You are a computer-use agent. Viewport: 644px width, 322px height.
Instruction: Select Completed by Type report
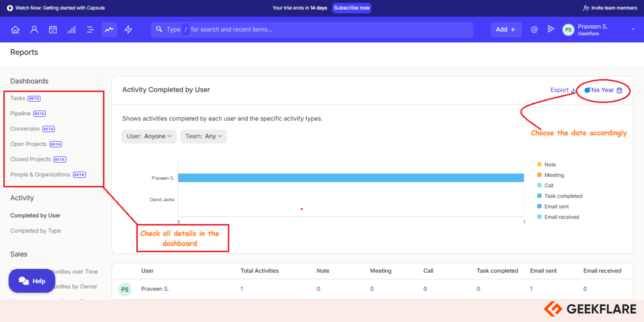tap(35, 231)
